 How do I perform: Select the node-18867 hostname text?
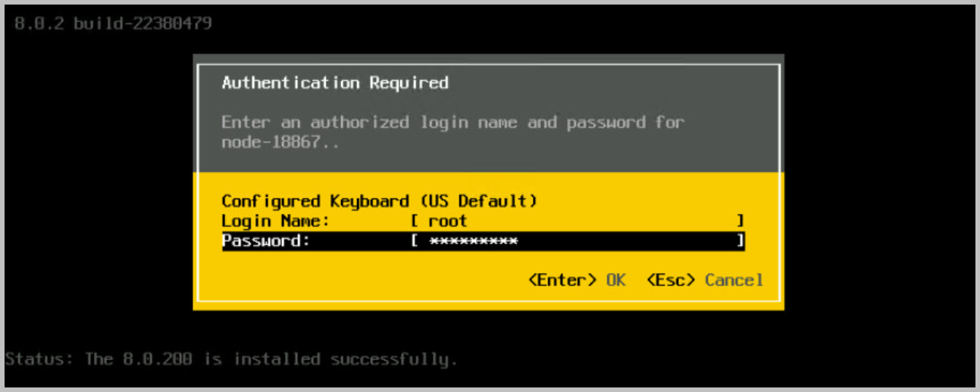pos(271,142)
